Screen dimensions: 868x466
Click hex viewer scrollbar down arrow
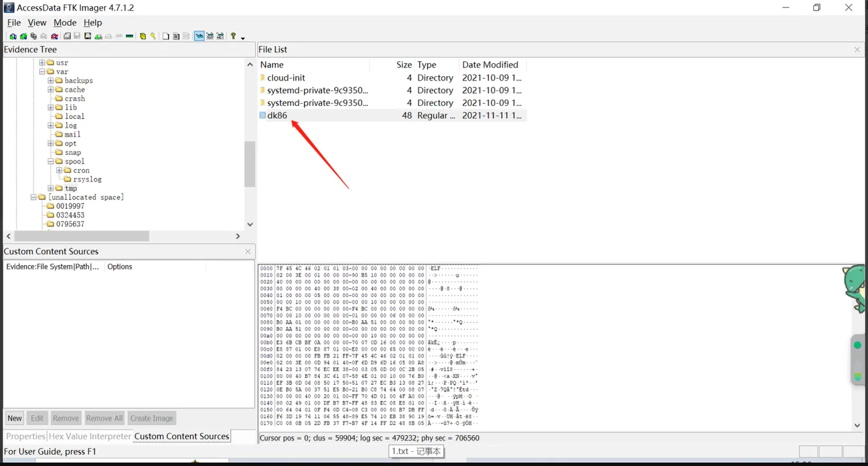point(857,426)
